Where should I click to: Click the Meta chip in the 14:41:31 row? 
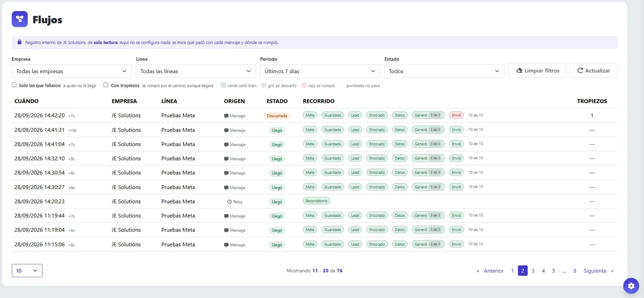[310, 129]
